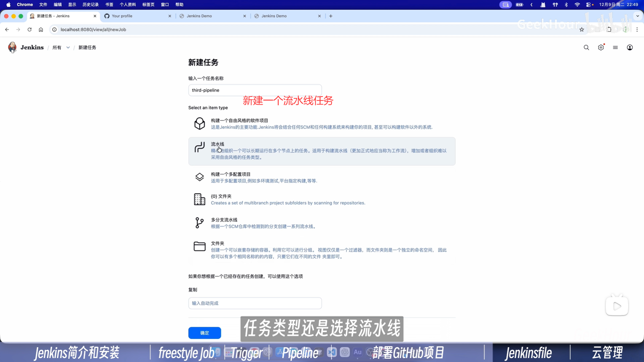
Task: Pick the multibranch pipeline branch icon
Action: (199, 223)
